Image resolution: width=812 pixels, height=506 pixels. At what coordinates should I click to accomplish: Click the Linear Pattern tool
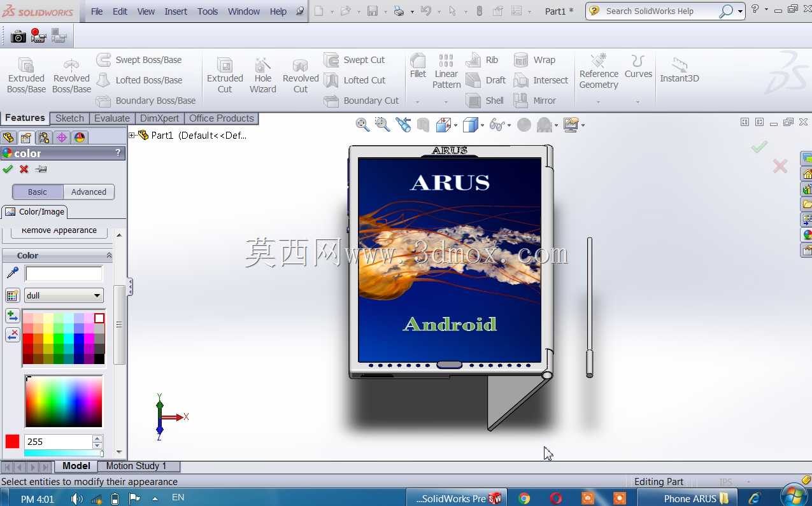446,71
